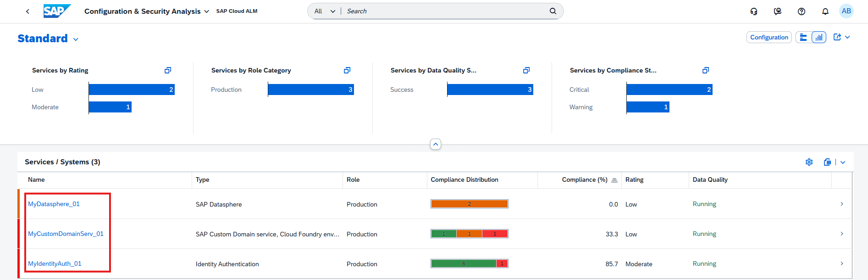The width and height of the screenshot is (868, 280).
Task: Expand the Standard view variant dropdown
Action: tap(76, 39)
